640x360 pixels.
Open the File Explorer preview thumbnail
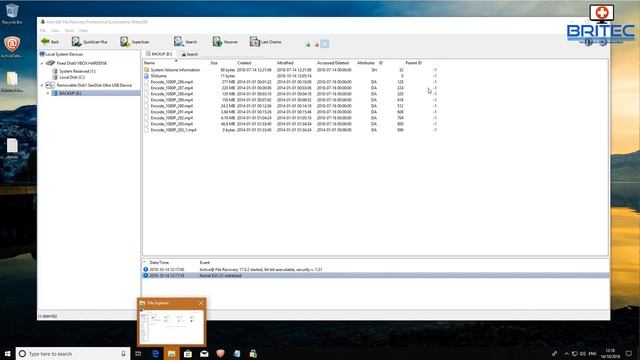(171, 327)
